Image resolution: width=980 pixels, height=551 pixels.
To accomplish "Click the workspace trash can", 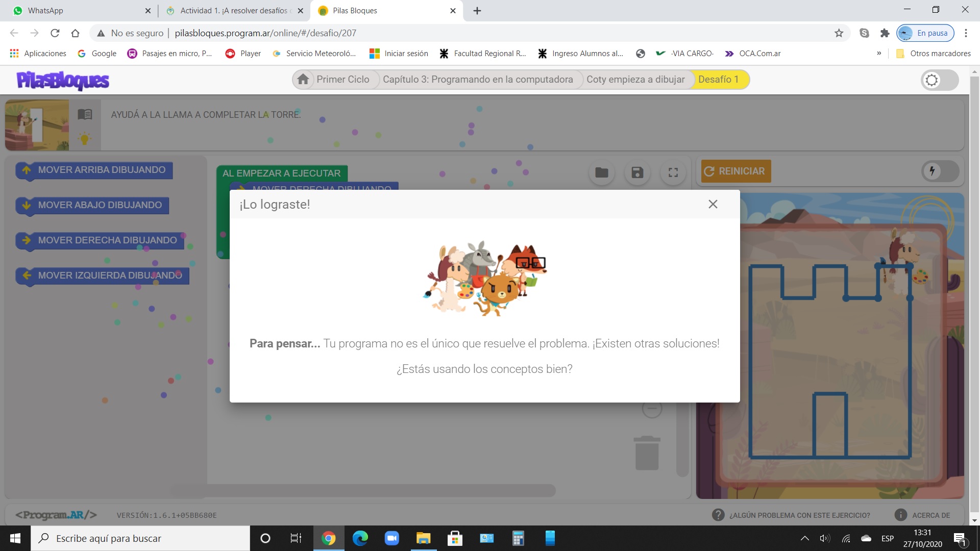I will coord(647,453).
